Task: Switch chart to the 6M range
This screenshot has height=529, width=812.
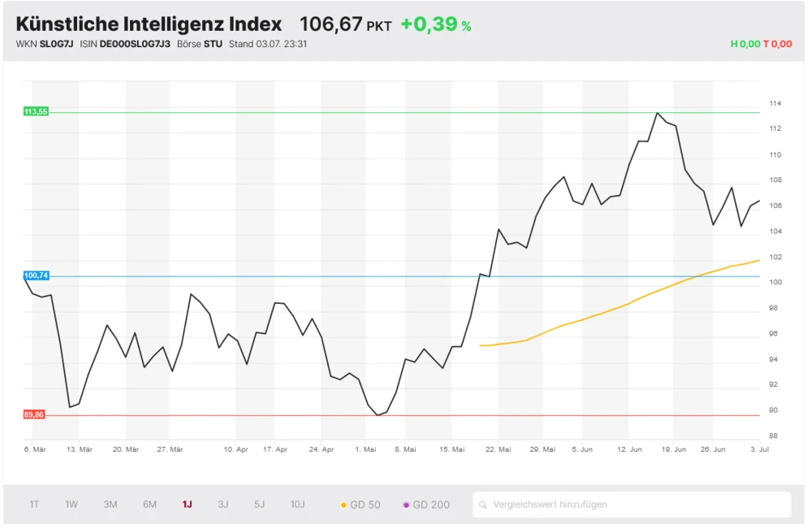Action: pos(149,505)
